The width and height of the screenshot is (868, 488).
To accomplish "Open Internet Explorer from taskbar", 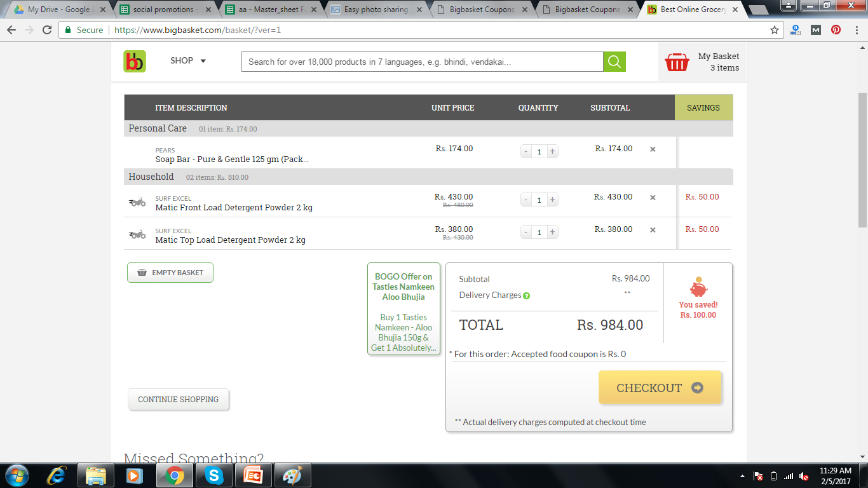I will pyautogui.click(x=57, y=475).
